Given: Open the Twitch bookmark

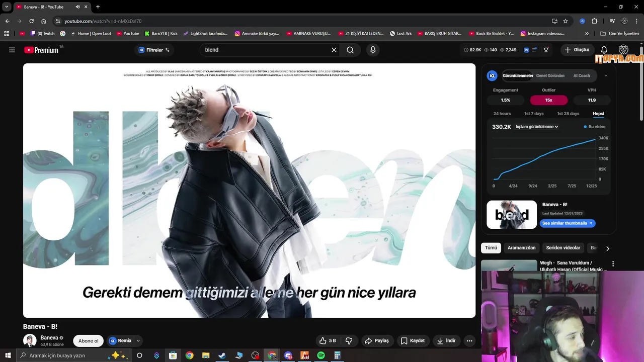Looking at the screenshot, I should pos(43,34).
